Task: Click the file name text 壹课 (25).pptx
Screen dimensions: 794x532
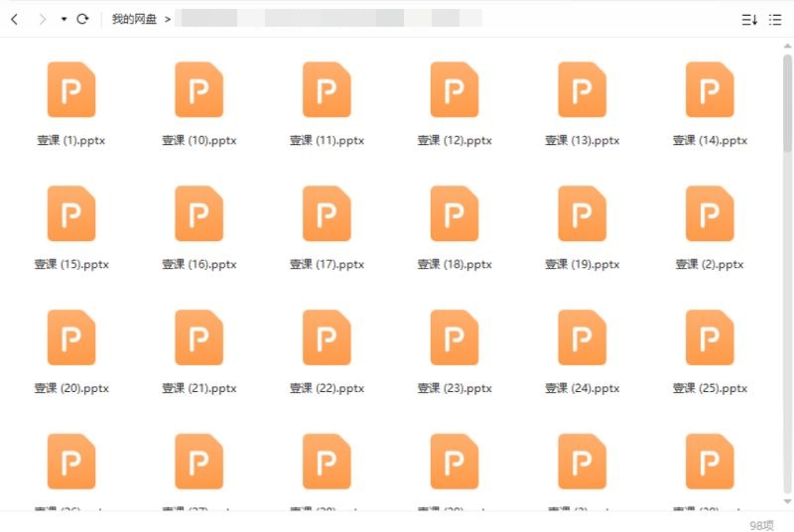Action: 710,389
